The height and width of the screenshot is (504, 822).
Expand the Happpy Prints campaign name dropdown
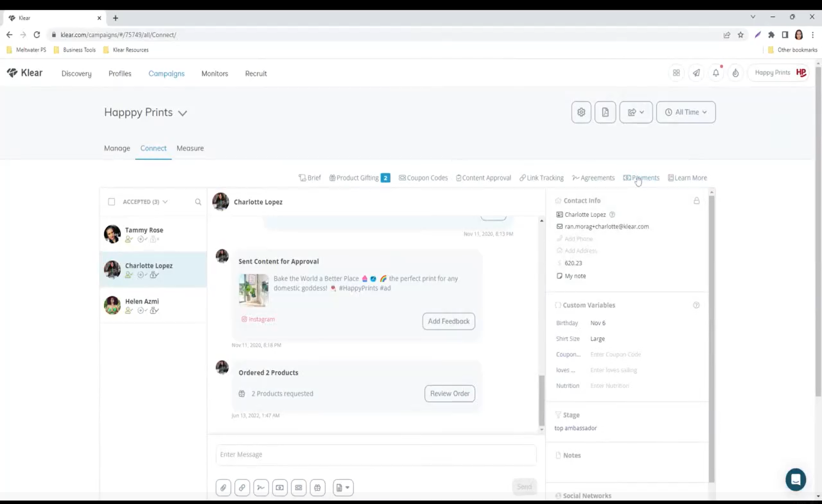[183, 113]
